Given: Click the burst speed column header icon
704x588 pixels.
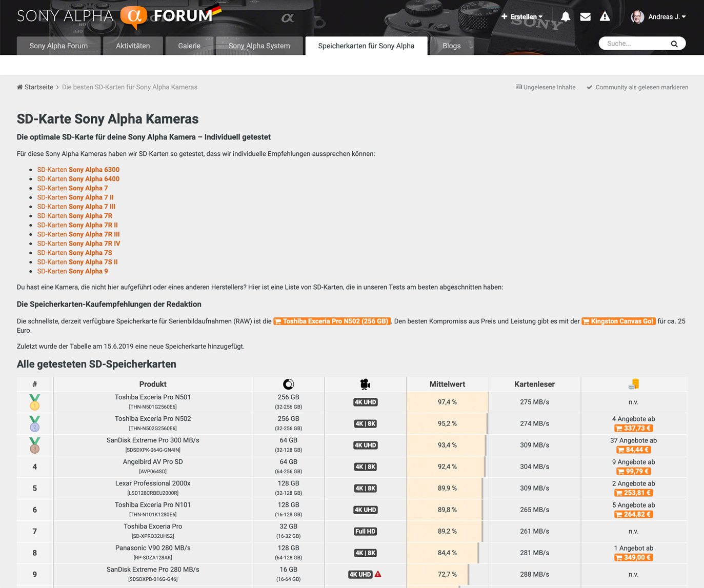Looking at the screenshot, I should tap(288, 384).
